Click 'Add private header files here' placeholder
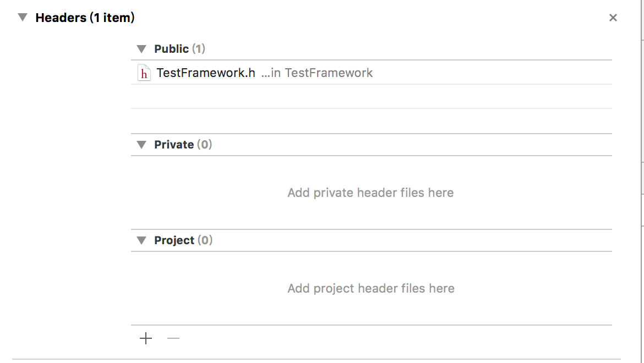 [370, 193]
